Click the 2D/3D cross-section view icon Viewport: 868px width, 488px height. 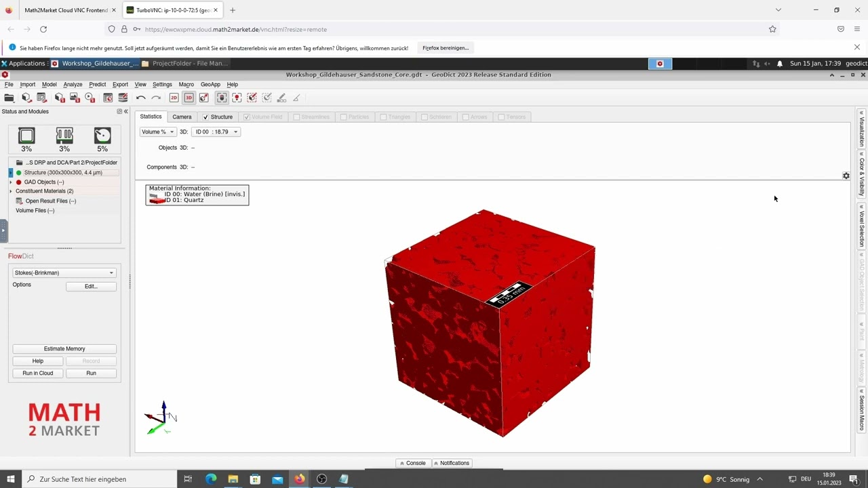click(x=203, y=98)
